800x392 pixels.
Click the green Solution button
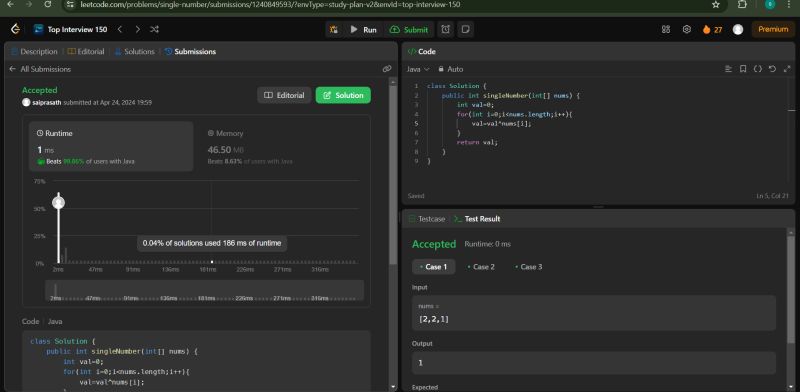(343, 95)
